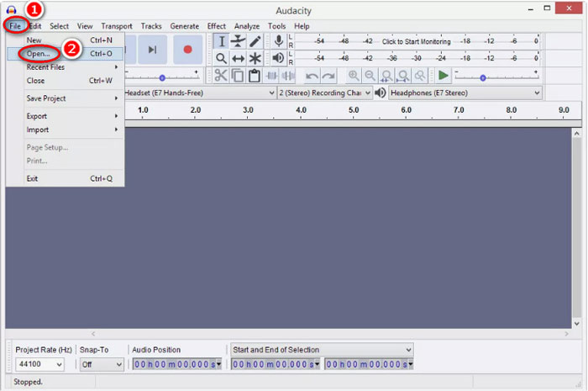Click the Audacity headphones logo icon
Viewport: 588px width, 391px height.
11,10
